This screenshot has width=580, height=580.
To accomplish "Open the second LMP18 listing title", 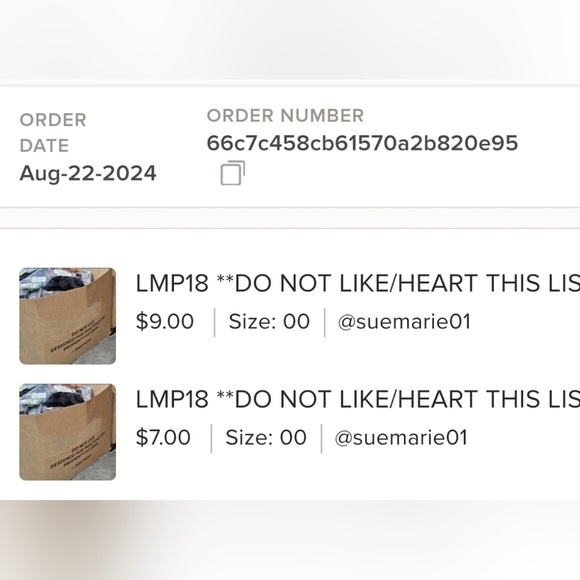I will point(358,399).
